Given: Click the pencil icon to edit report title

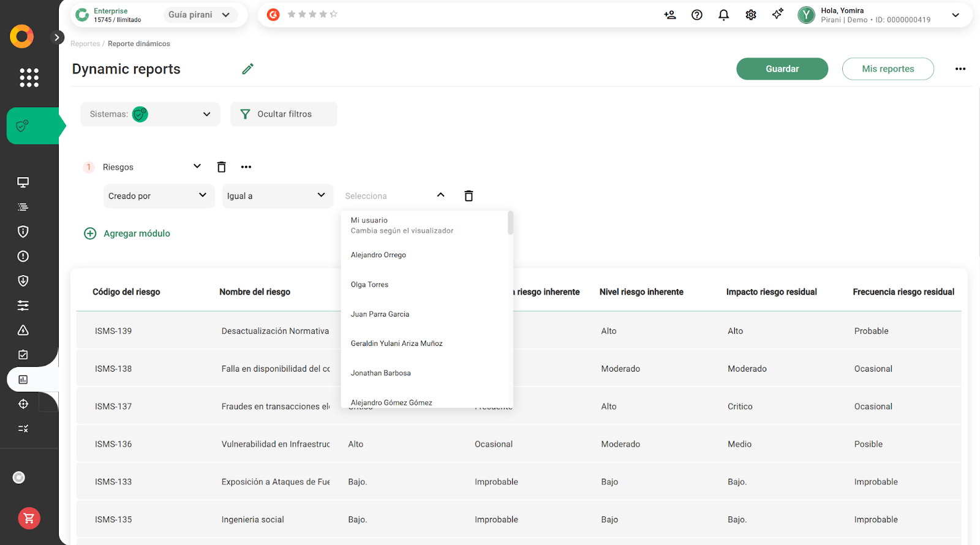Looking at the screenshot, I should pyautogui.click(x=247, y=69).
